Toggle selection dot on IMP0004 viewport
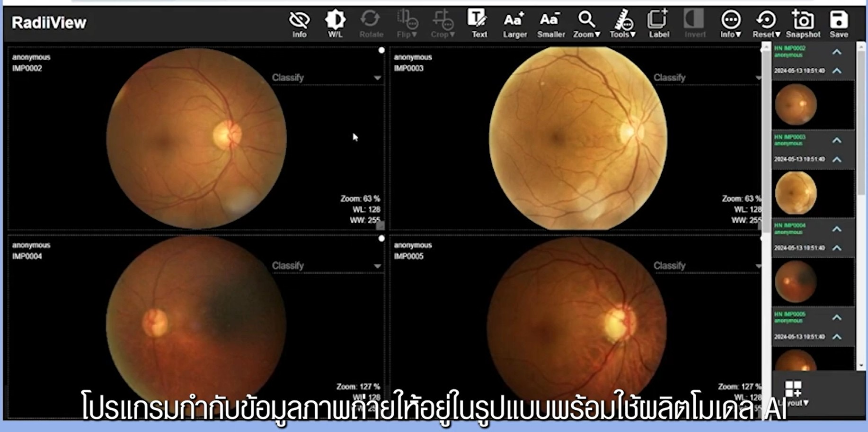The width and height of the screenshot is (868, 432). tap(381, 239)
